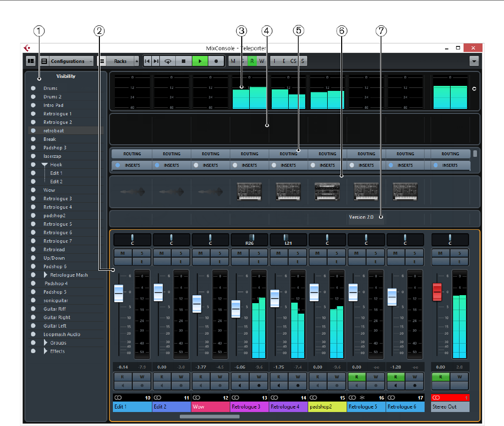Image resolution: width=504 pixels, height=426 pixels.
Task: Open Edit channel settings for Stereo Out
Action: pos(460,261)
